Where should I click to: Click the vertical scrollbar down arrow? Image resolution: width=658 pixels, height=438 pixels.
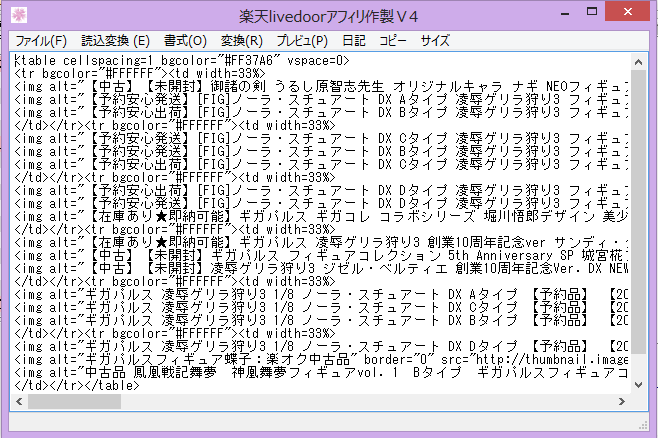tap(638, 385)
